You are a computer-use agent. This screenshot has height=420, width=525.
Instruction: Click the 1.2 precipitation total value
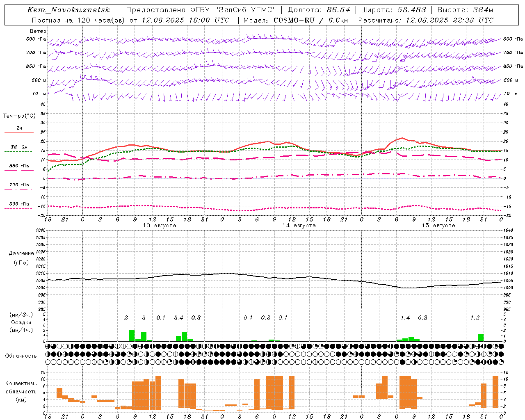(475, 317)
